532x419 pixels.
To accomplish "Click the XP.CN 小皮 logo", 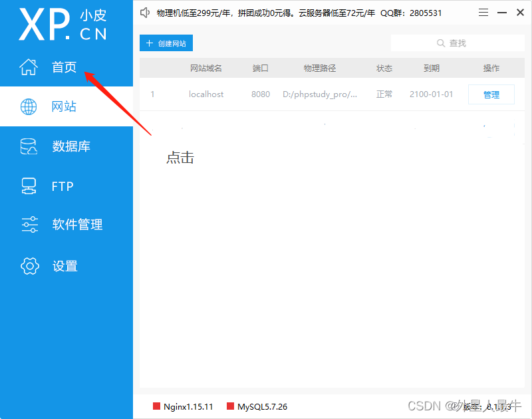I will click(x=63, y=25).
